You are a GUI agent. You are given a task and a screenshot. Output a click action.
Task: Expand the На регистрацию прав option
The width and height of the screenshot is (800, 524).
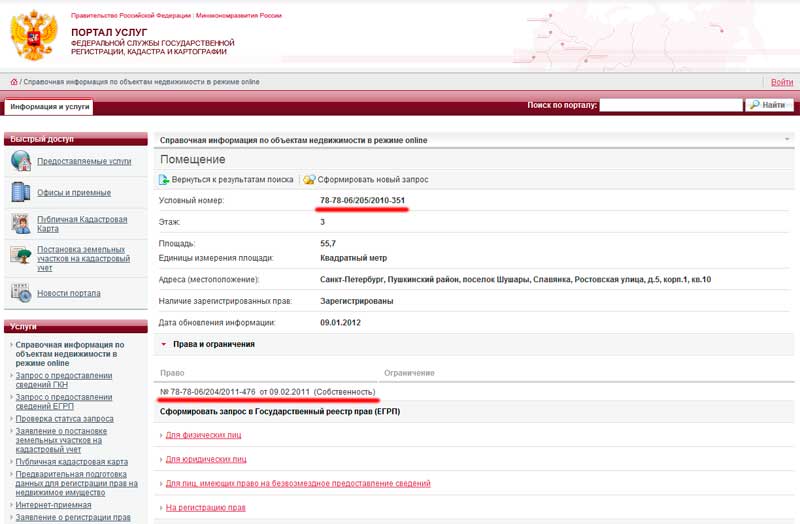point(205,508)
